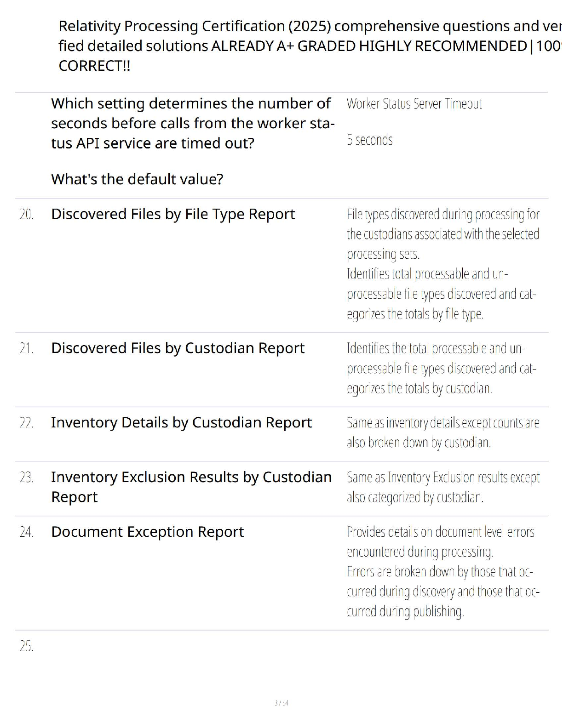Click the '5 seconds' default value answer
The width and height of the screenshot is (563, 728).
coord(369,140)
